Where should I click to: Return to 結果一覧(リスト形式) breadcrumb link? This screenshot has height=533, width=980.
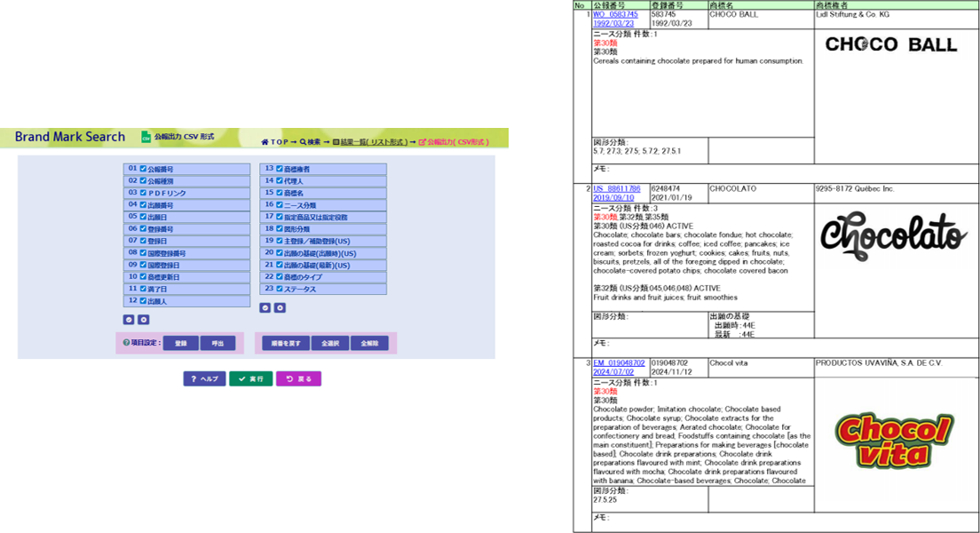[x=374, y=142]
